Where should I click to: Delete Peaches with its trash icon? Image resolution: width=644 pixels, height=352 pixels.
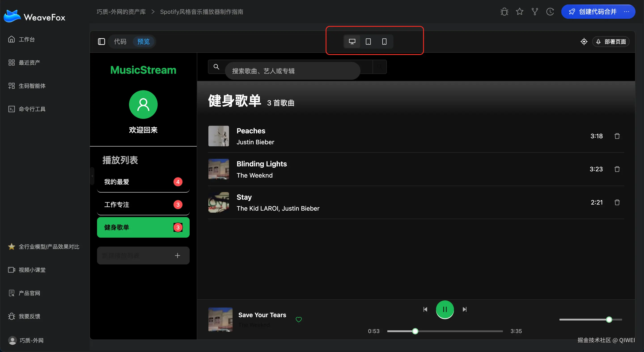[x=617, y=136]
